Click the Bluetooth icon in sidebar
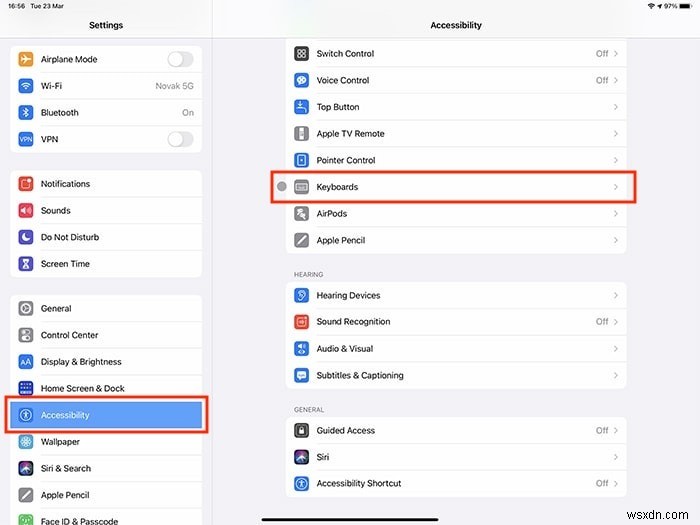The image size is (700, 525). pos(26,112)
